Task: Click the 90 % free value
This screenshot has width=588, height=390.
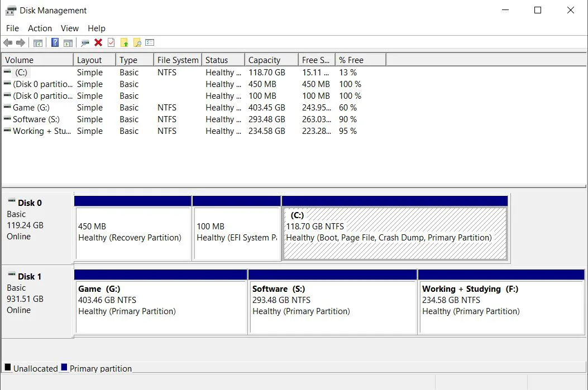Action: (x=348, y=119)
